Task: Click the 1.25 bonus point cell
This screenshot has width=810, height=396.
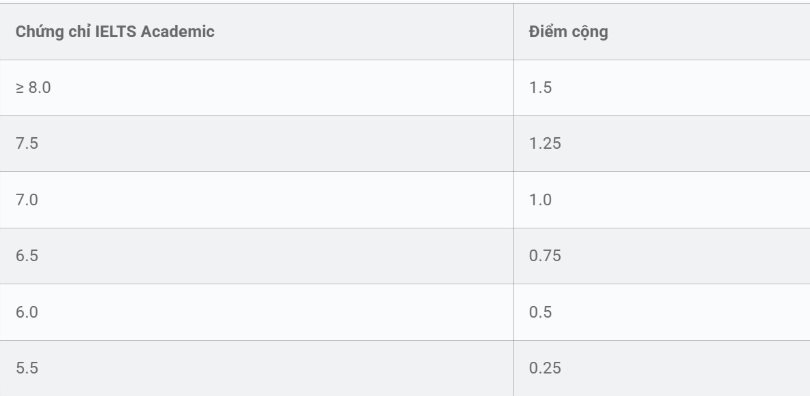Action: [x=662, y=144]
